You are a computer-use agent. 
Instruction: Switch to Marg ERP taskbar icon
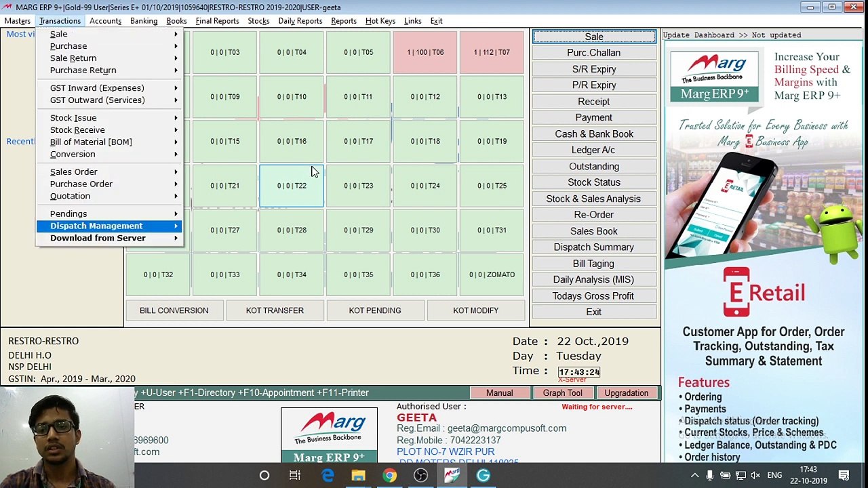452,476
